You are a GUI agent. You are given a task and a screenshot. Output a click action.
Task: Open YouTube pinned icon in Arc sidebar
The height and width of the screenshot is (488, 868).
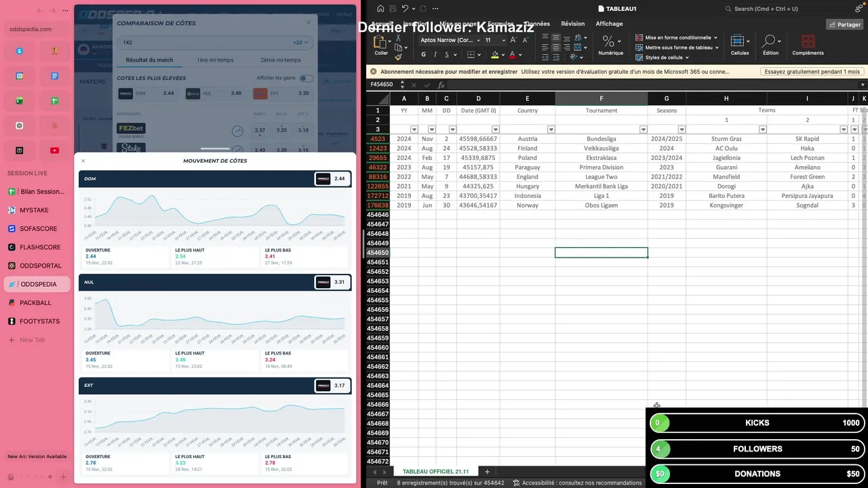(x=55, y=150)
